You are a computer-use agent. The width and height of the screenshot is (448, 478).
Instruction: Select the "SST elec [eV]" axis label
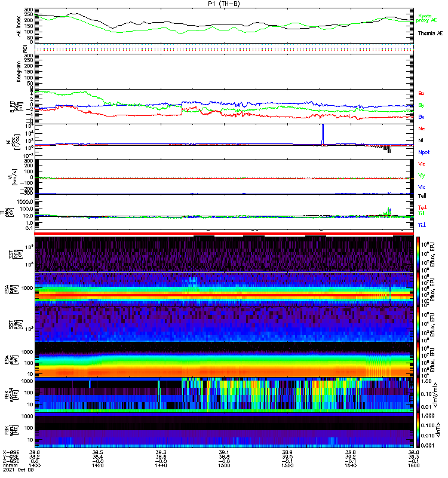click(x=15, y=324)
